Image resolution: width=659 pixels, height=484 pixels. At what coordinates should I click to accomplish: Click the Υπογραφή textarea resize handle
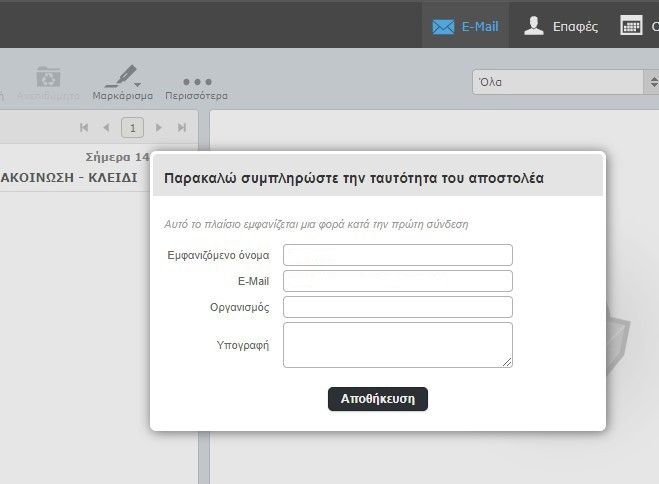[x=508, y=363]
